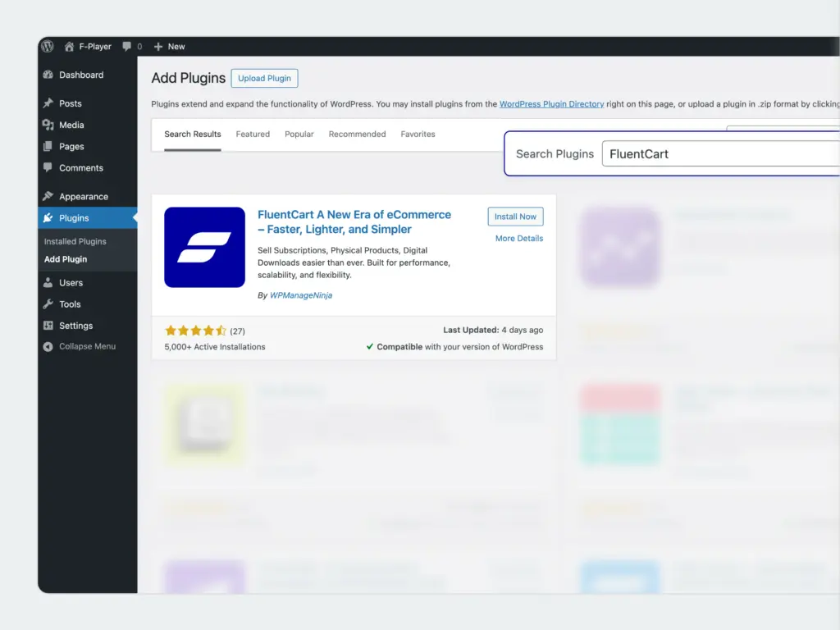Click the Users person icon
This screenshot has height=630, width=840.
point(48,282)
